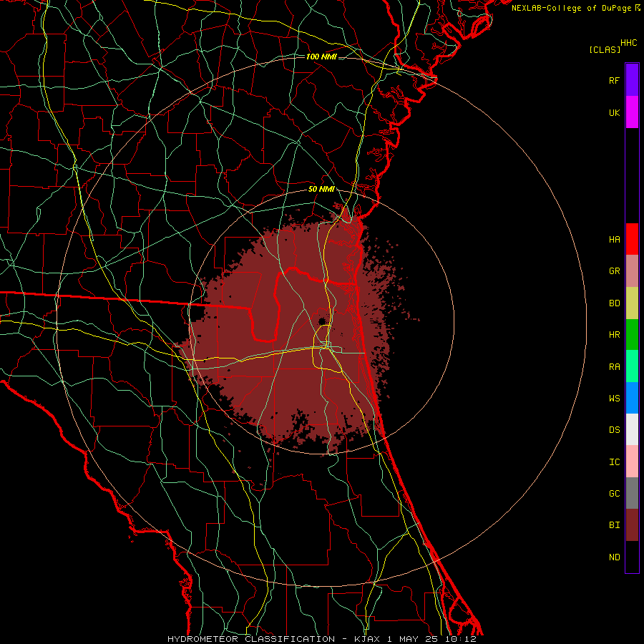Click the 'RF' legend label
The image size is (644, 644).
pyautogui.click(x=614, y=80)
